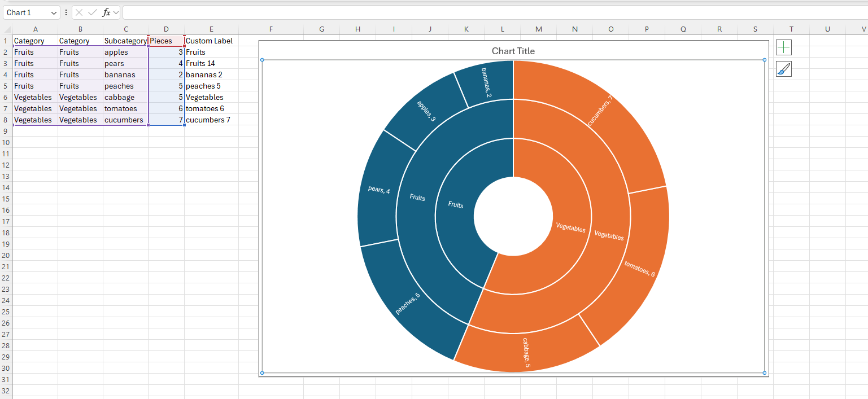
Task: Select the apples cell
Action: (125, 52)
